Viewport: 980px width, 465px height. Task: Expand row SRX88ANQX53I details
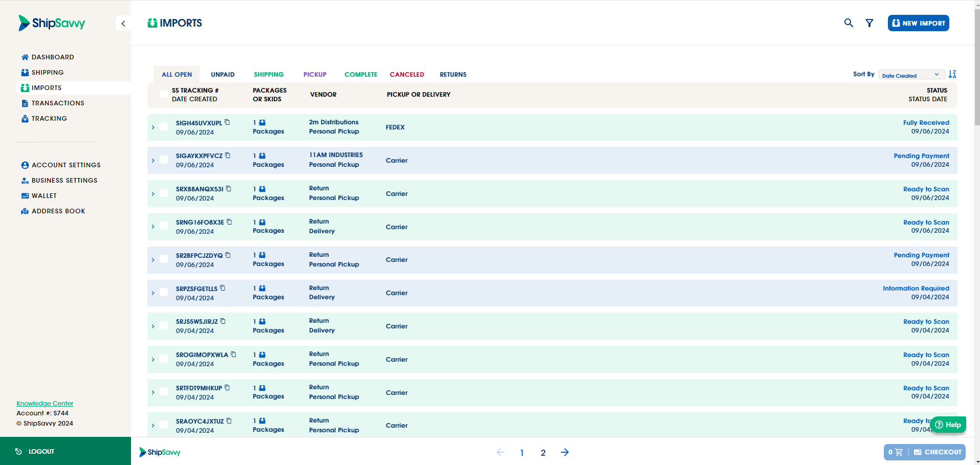pos(153,194)
